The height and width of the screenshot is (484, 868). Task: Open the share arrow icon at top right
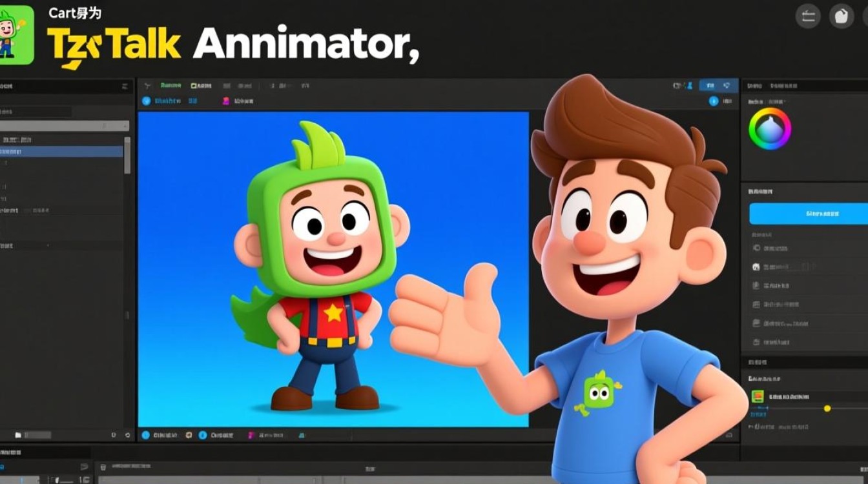[x=807, y=17]
